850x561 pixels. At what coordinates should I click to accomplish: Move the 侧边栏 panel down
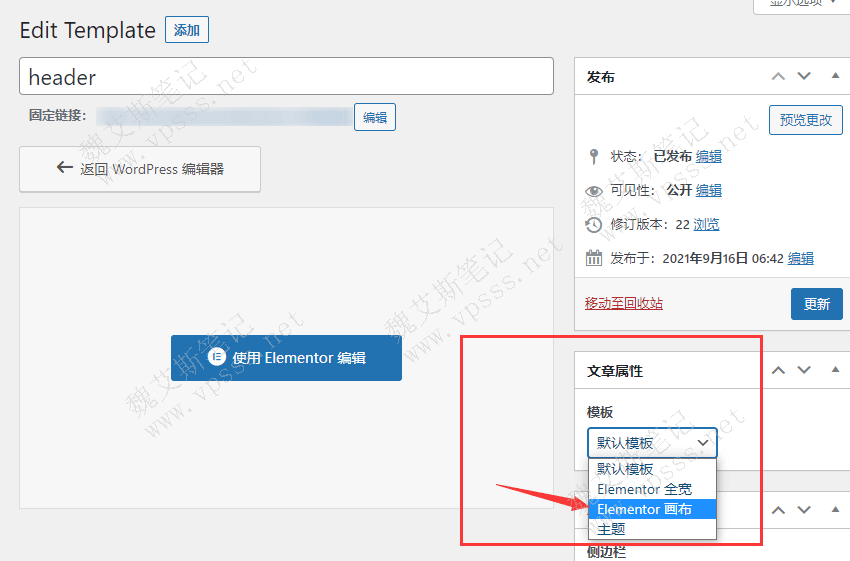tap(804, 510)
